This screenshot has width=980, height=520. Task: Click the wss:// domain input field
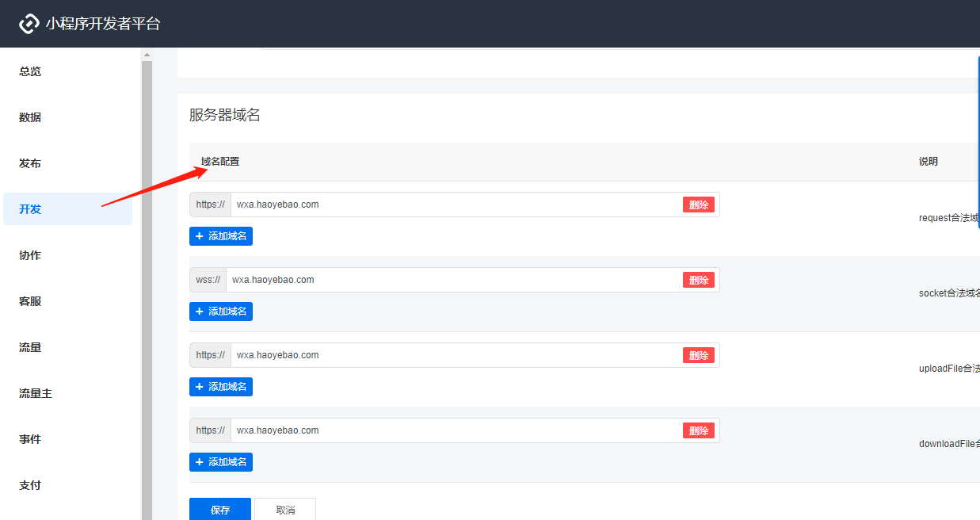point(452,280)
